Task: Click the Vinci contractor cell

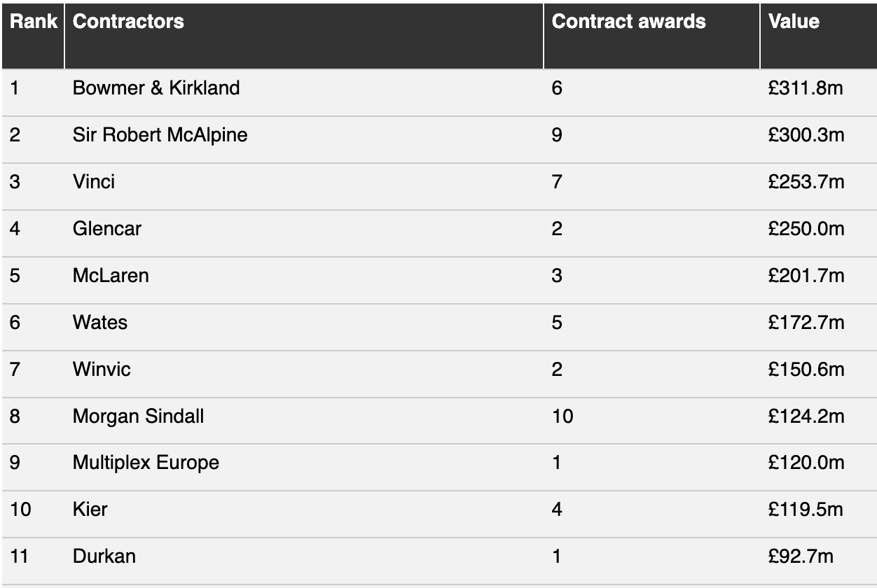Action: [x=94, y=182]
